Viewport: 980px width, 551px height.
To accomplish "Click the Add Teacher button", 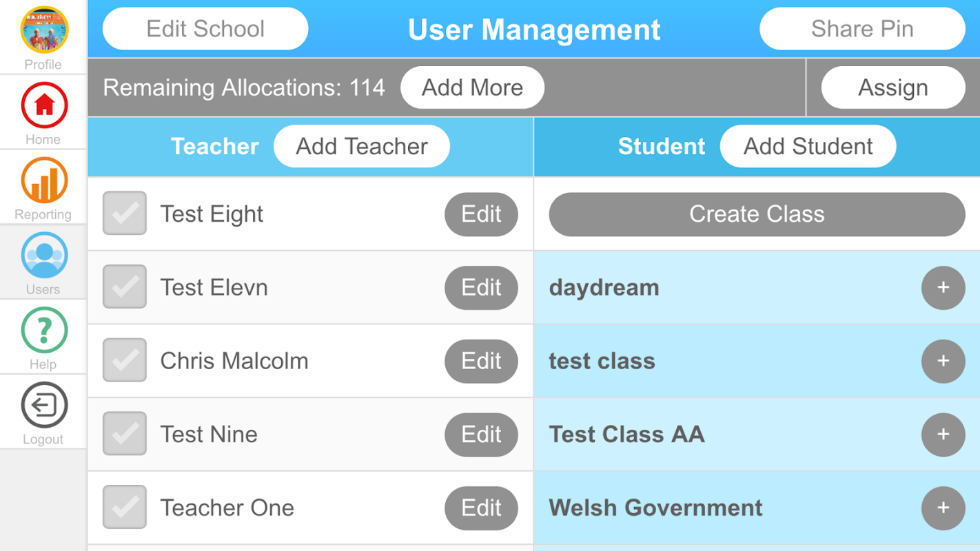I will [x=362, y=146].
